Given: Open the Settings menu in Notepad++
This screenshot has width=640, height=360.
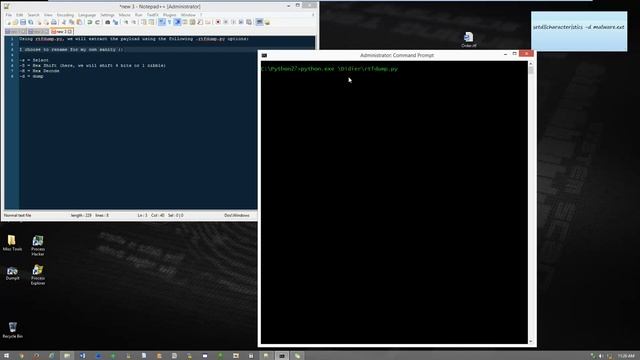Looking at the screenshot, I should click(x=107, y=15).
